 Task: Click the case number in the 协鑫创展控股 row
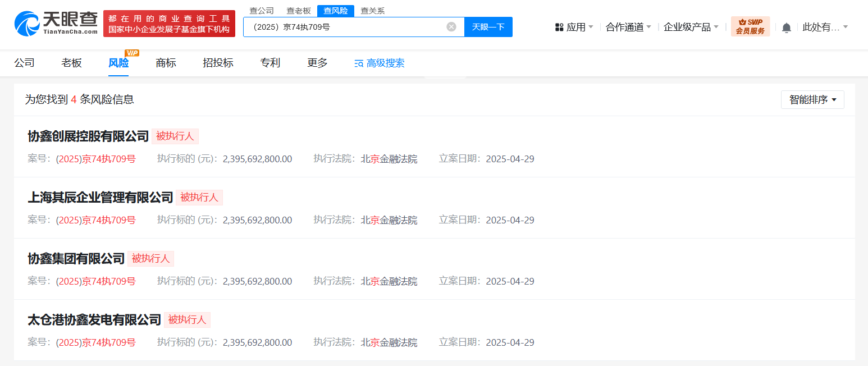pos(95,159)
